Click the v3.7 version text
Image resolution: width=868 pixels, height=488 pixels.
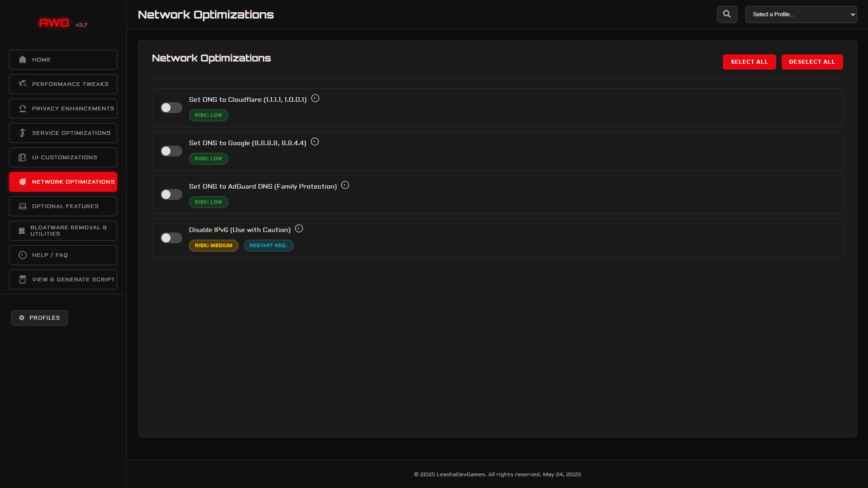pyautogui.click(x=81, y=25)
